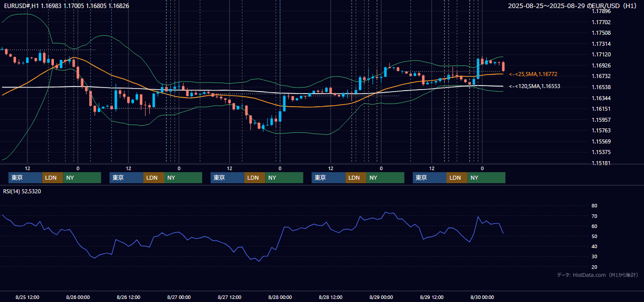This screenshot has width=644, height=302.
Task: Click RSI level 80 on axis
Action: (594, 206)
